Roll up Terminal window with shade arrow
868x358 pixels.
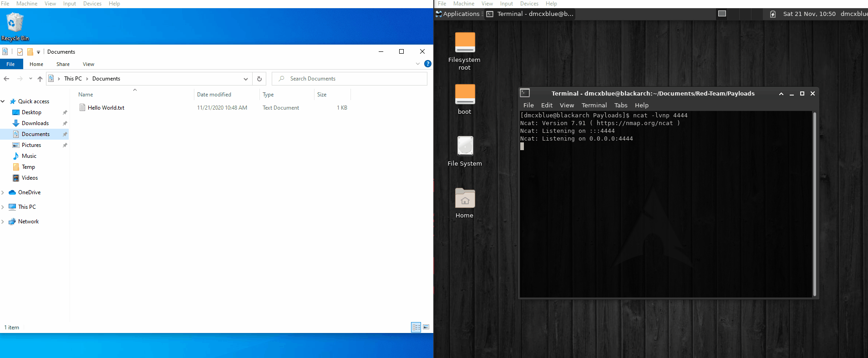(781, 94)
